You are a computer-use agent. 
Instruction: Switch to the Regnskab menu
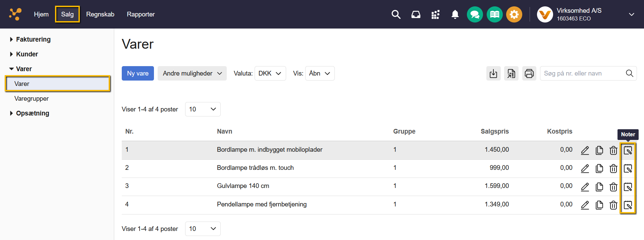click(100, 14)
